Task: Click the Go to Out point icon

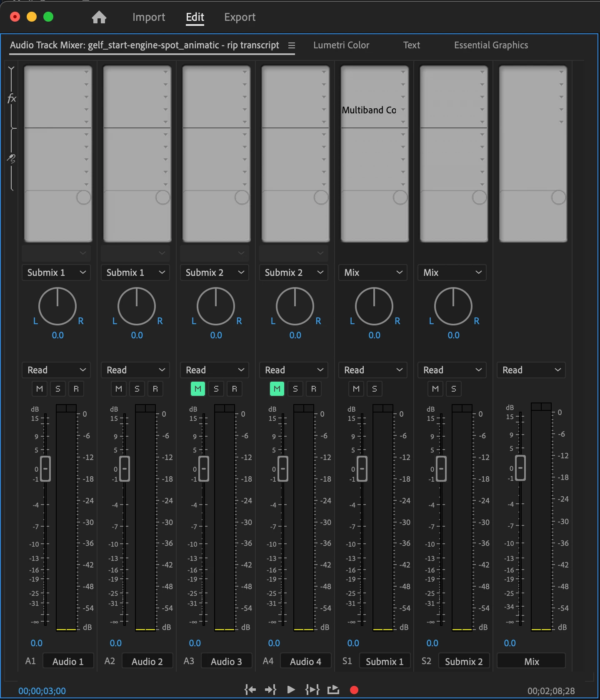Action: [271, 690]
